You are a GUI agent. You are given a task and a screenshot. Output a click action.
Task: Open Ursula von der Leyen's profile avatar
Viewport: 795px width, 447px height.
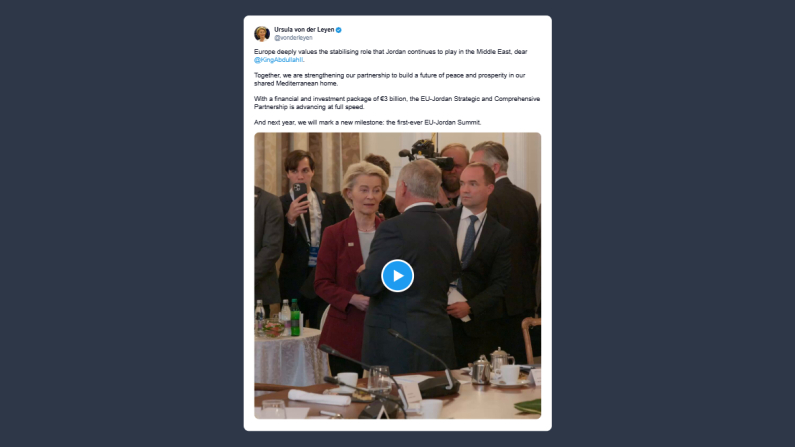pyautogui.click(x=262, y=33)
